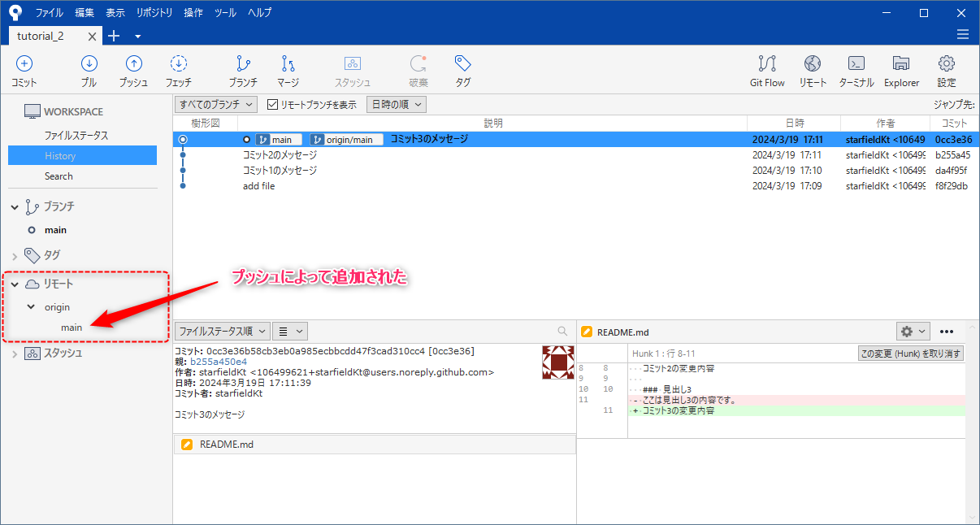
Task: Open the 編集 menu
Action: 85,13
